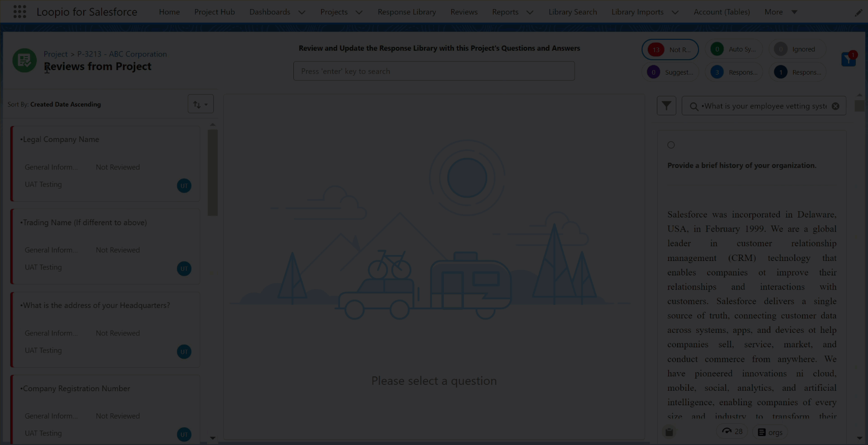Screen dimensions: 868x445
Task: Go to the Home tab
Action: point(169,12)
